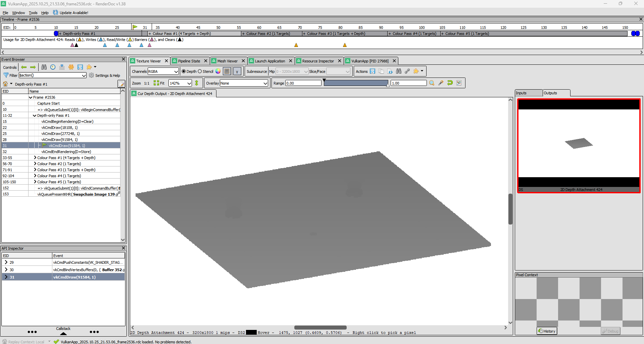
Task: Click the gamma display toggle icon
Action: (x=237, y=71)
